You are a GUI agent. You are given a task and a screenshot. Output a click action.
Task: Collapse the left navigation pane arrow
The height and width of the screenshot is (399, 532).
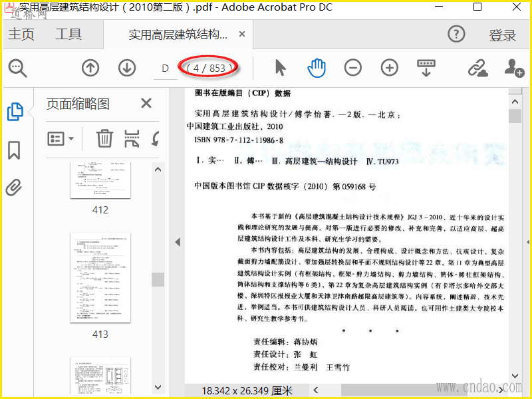click(x=178, y=242)
